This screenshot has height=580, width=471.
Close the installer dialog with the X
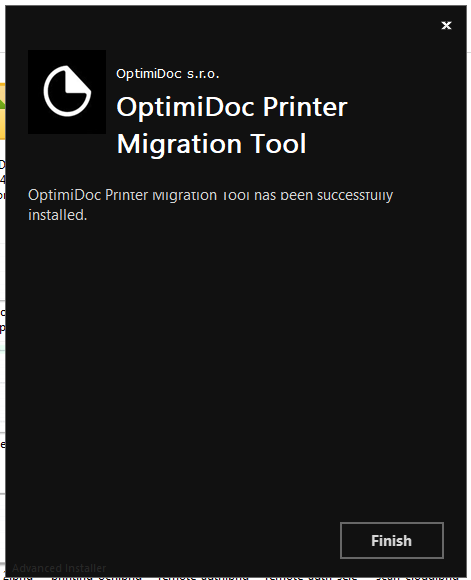(x=446, y=25)
